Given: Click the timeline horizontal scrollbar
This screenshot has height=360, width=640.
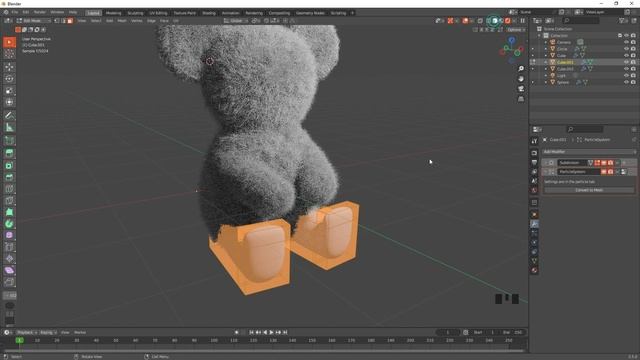Looking at the screenshot, I should [263, 351].
